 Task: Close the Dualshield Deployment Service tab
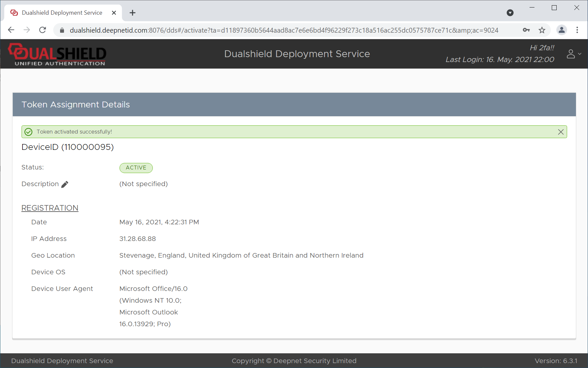coord(114,13)
